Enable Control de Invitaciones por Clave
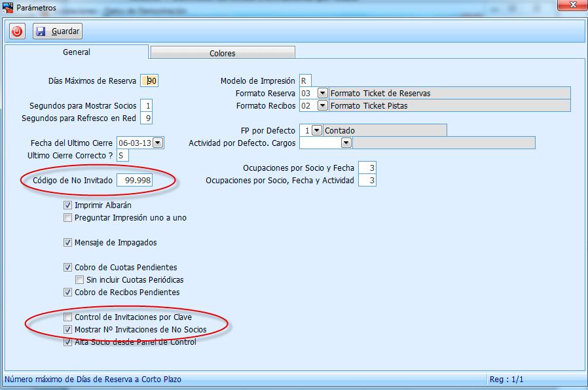The image size is (588, 390). coord(67,317)
